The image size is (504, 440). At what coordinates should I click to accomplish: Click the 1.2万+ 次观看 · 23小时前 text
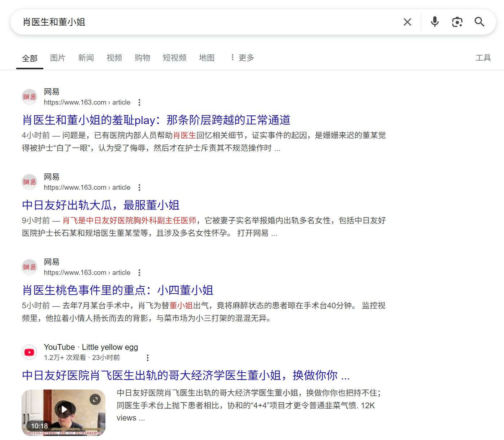[x=82, y=358]
